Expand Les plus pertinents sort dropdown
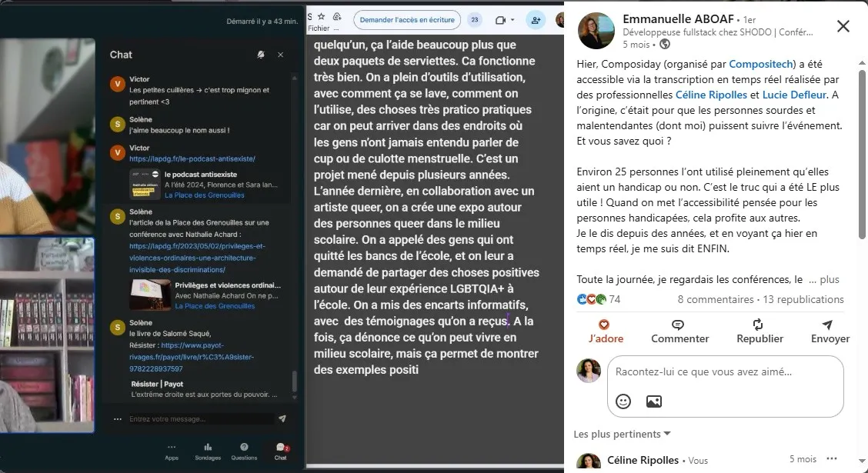Viewport: 868px width, 473px height. click(x=623, y=434)
